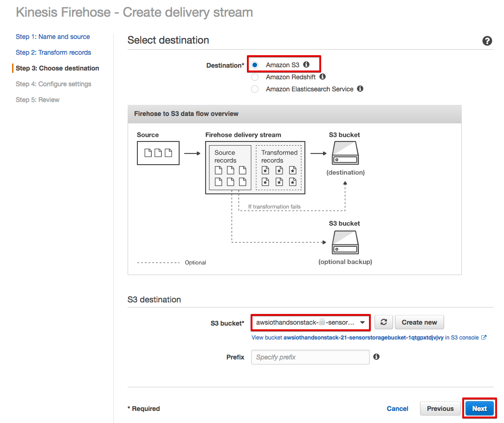Screen dimensions: 504x423
Task: Show info for Amazon Elasticsearch Service
Action: click(360, 89)
